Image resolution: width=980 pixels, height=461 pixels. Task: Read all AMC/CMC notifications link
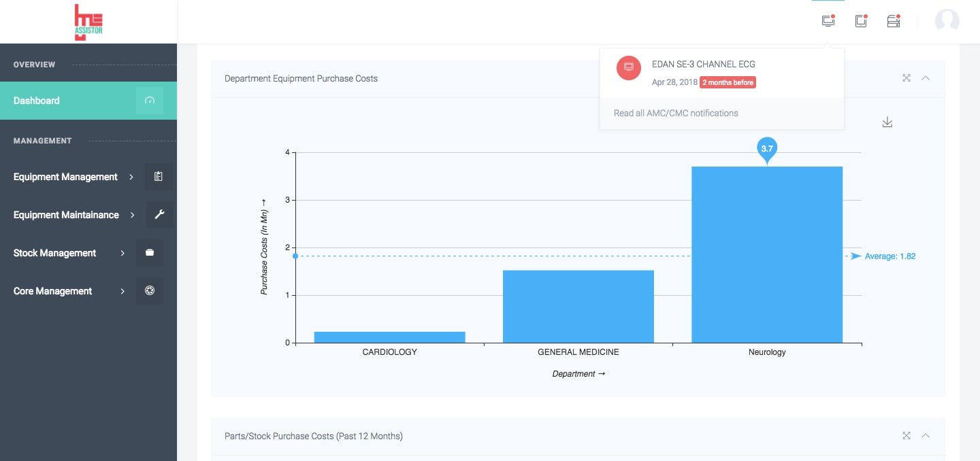coord(676,114)
